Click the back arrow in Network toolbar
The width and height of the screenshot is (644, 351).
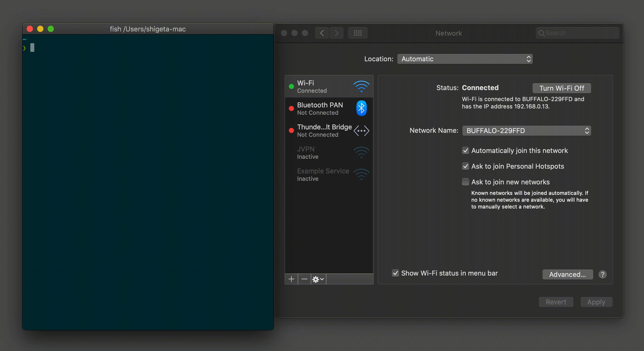tap(322, 33)
